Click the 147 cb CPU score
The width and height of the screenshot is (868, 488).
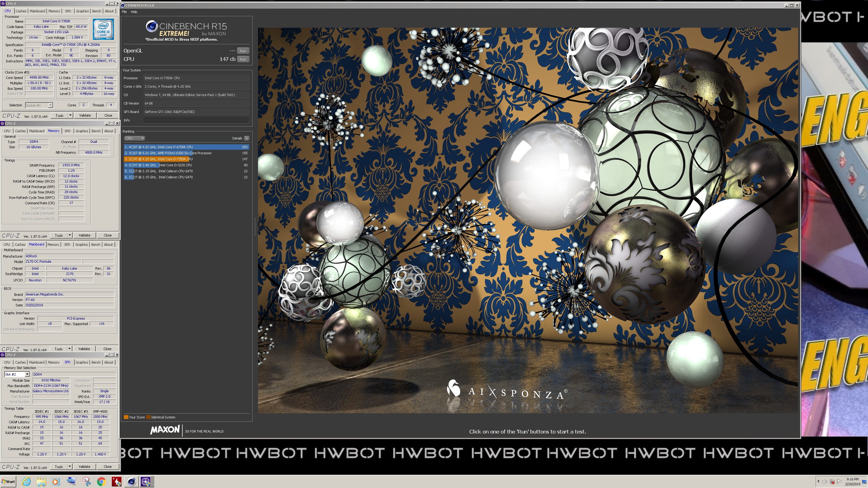tap(228, 59)
